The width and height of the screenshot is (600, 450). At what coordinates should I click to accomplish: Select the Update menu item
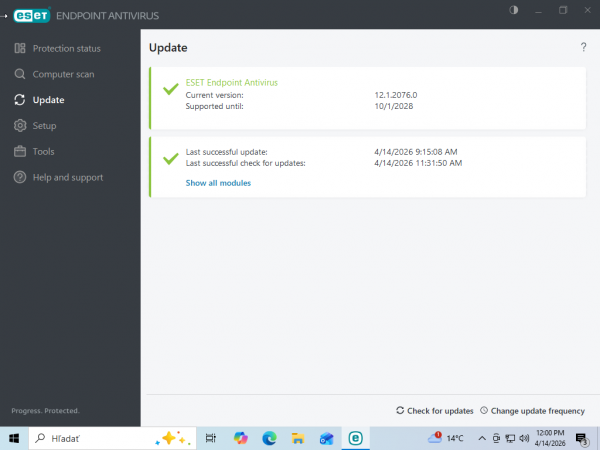click(48, 100)
